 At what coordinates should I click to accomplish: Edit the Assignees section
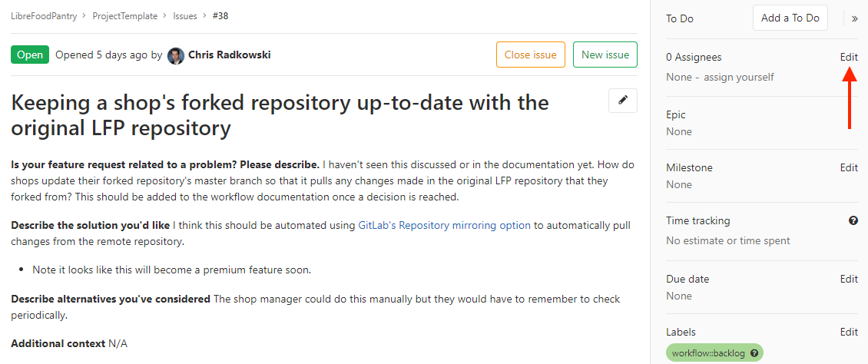click(849, 57)
